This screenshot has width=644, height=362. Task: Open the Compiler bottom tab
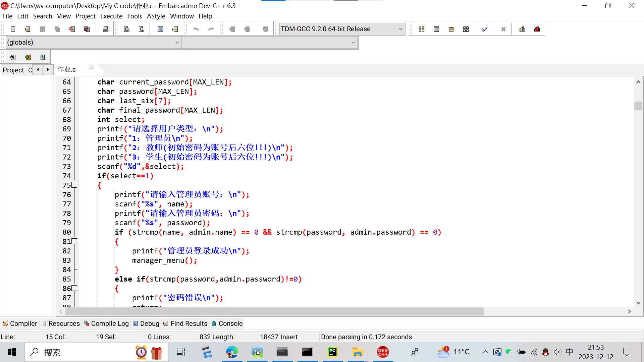tap(20, 323)
